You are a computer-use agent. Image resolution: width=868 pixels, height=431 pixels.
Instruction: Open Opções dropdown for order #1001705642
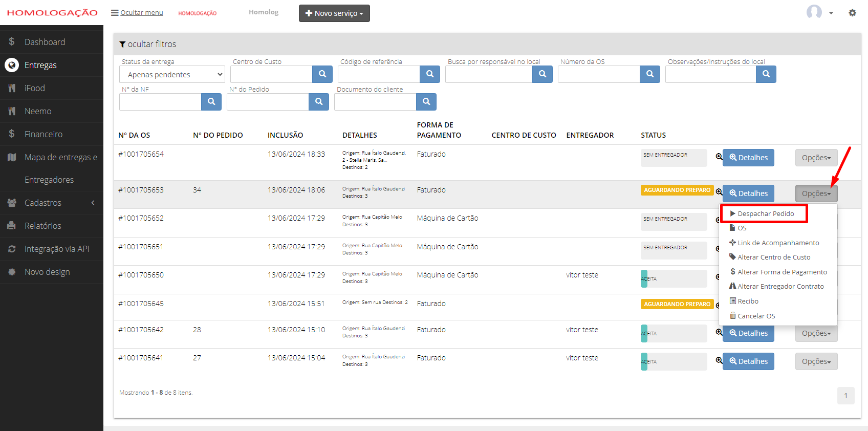tap(816, 333)
